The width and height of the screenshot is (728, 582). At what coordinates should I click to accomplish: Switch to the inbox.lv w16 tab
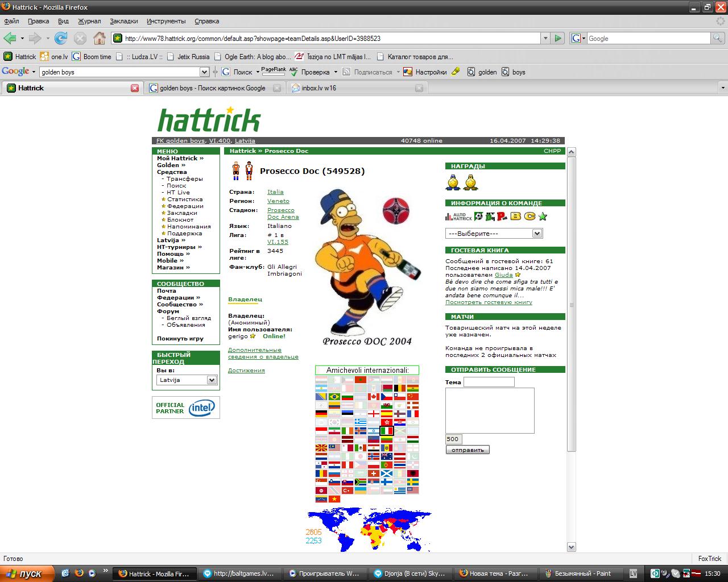coord(356,88)
